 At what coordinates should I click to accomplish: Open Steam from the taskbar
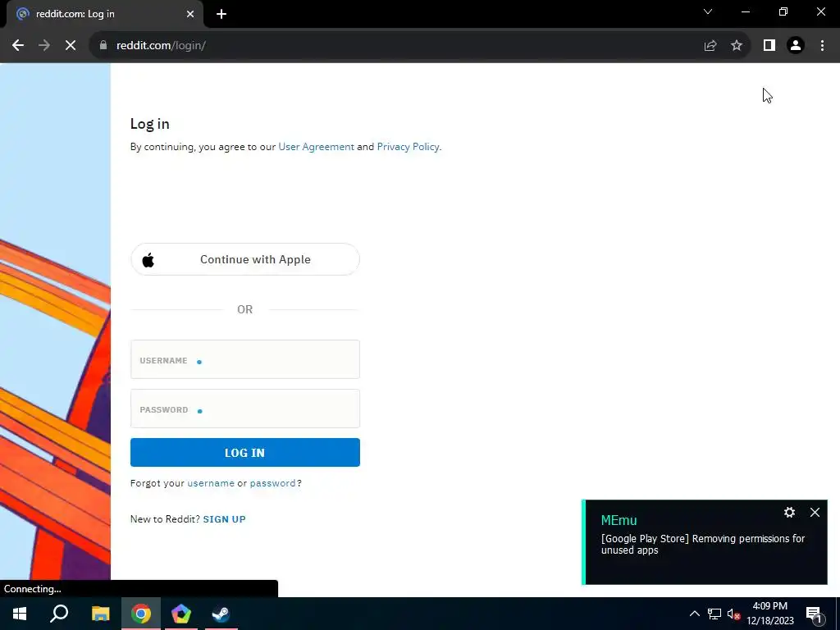pos(221,614)
